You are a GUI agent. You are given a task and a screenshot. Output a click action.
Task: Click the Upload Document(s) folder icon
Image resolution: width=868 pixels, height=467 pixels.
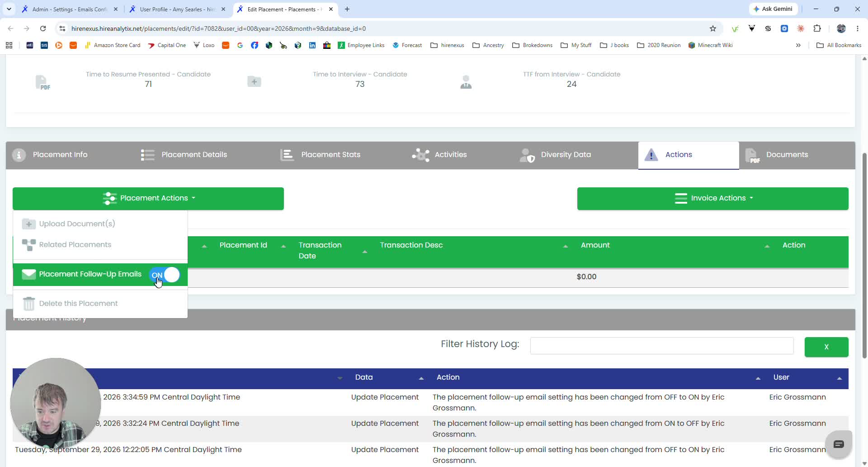tap(28, 224)
